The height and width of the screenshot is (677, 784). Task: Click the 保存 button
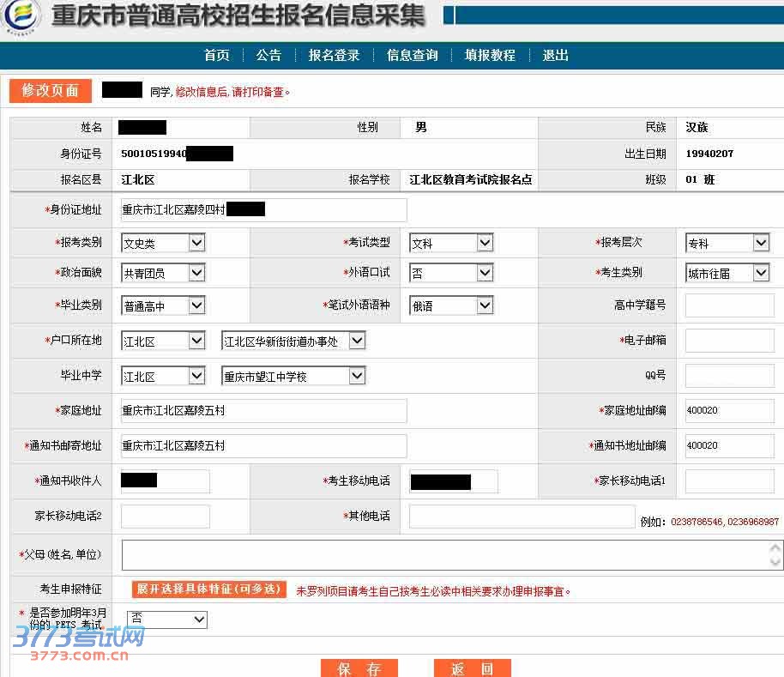[x=359, y=668]
